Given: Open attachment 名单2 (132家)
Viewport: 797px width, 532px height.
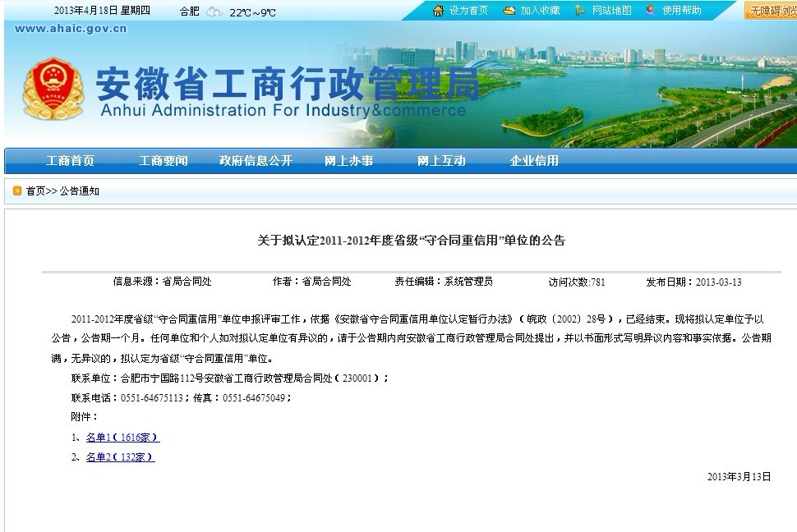Looking at the screenshot, I should tap(120, 457).
